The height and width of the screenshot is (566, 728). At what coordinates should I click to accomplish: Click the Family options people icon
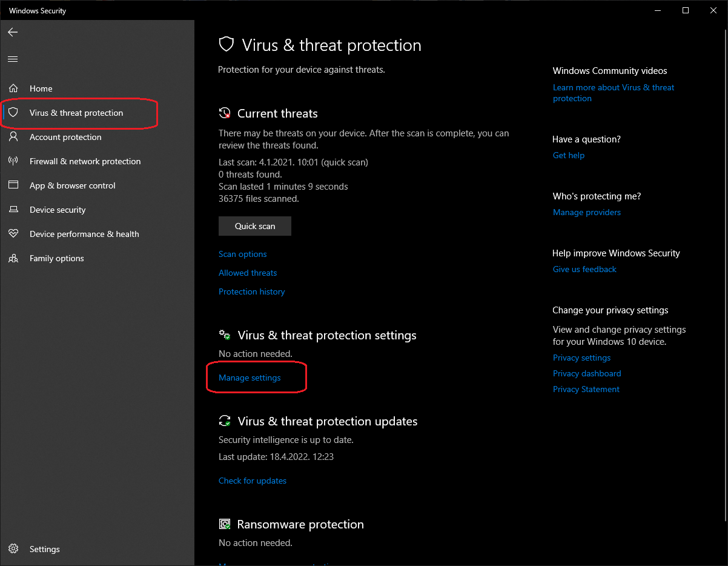pyautogui.click(x=13, y=258)
